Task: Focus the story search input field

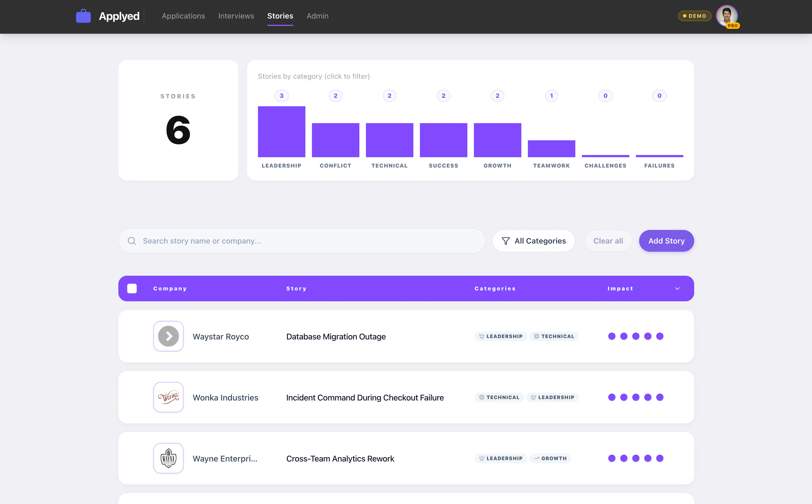Action: [x=302, y=241]
